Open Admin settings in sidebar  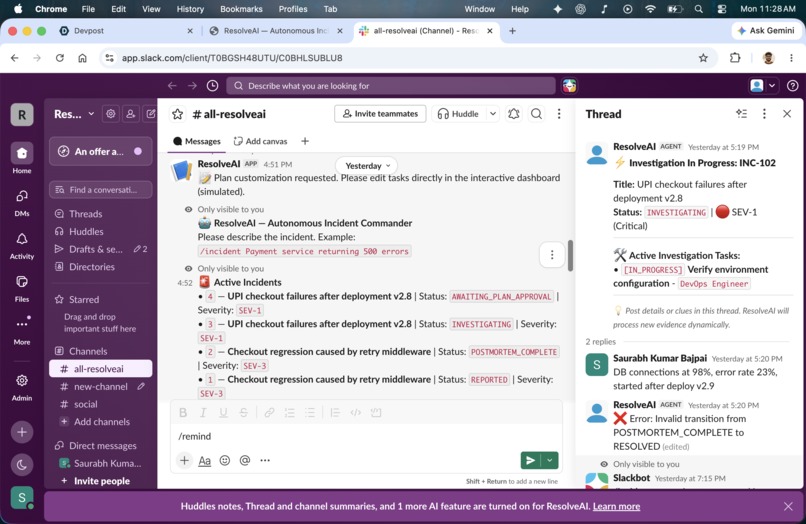(22, 387)
